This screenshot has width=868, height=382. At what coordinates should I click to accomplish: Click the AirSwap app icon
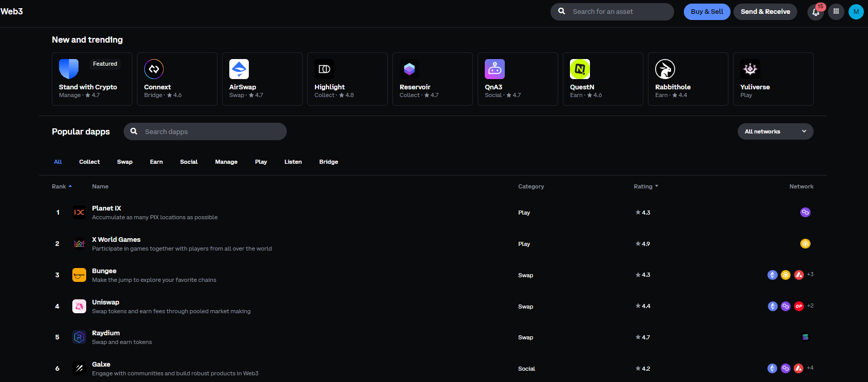coord(239,69)
